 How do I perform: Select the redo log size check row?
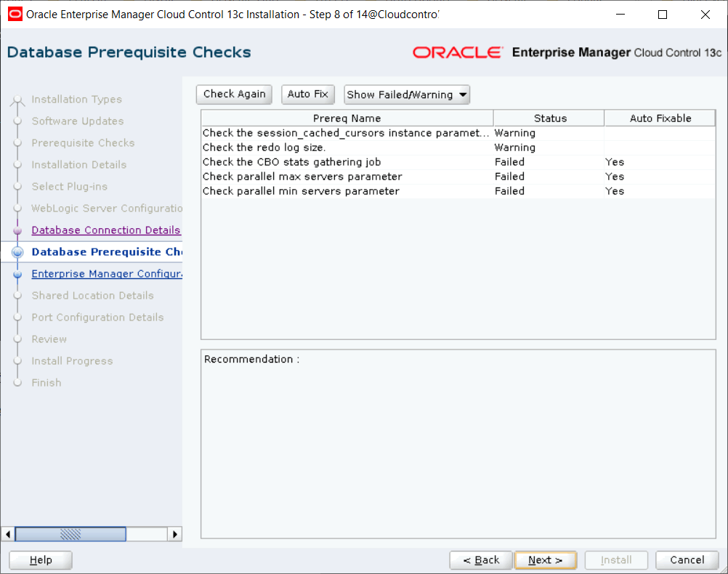point(458,147)
